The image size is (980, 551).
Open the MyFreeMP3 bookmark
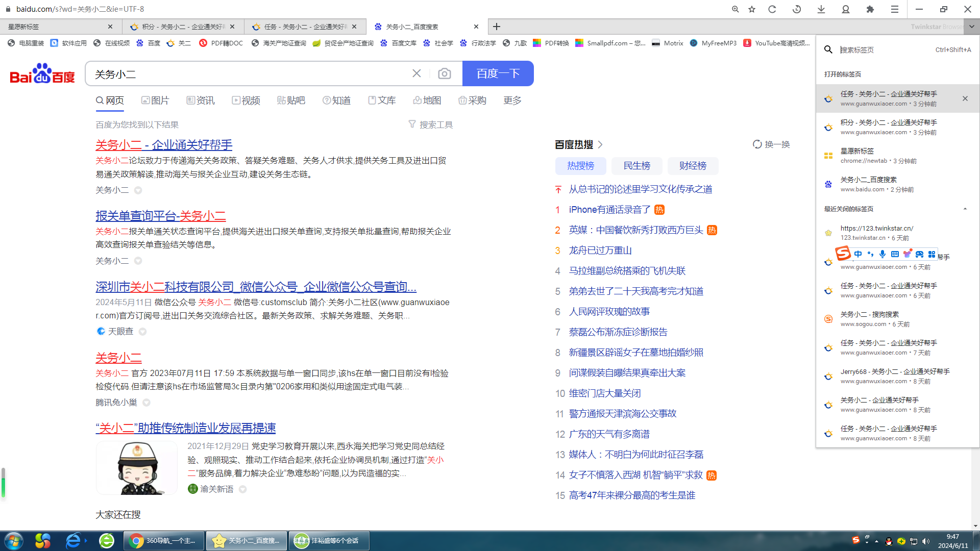coord(713,43)
